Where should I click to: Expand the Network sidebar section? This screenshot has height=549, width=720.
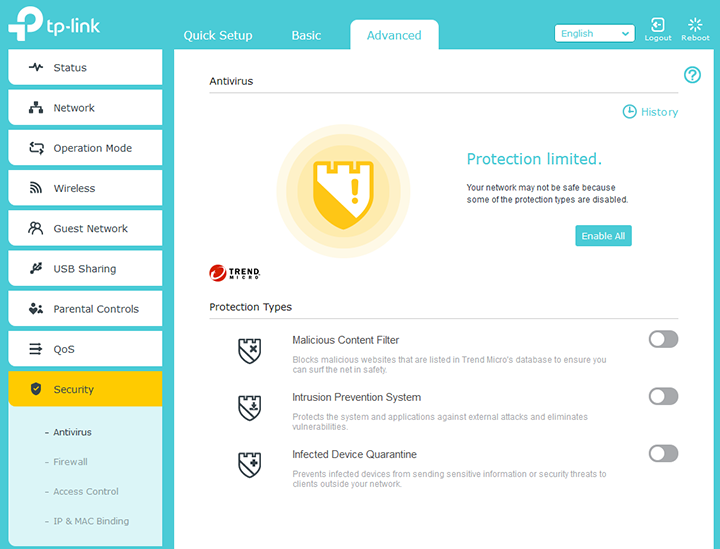(85, 108)
